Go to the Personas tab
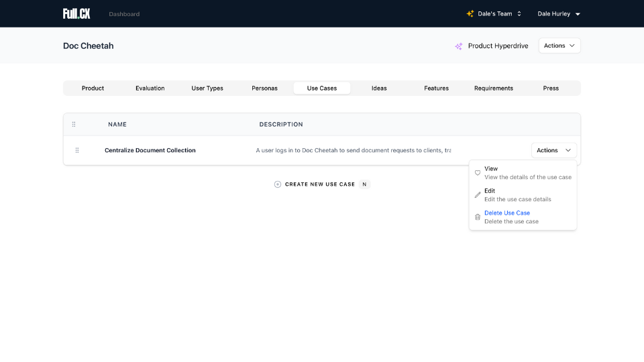Screen dimensions: 644x362 pyautogui.click(x=264, y=88)
